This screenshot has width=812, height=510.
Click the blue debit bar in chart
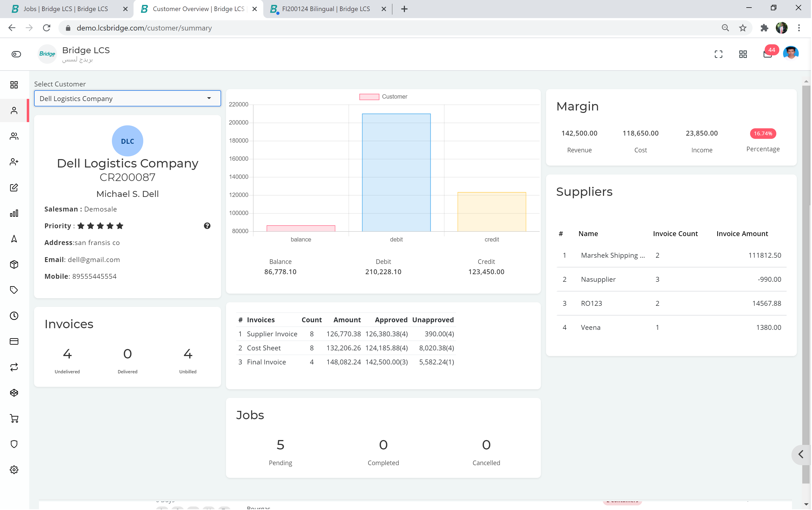pyautogui.click(x=396, y=173)
